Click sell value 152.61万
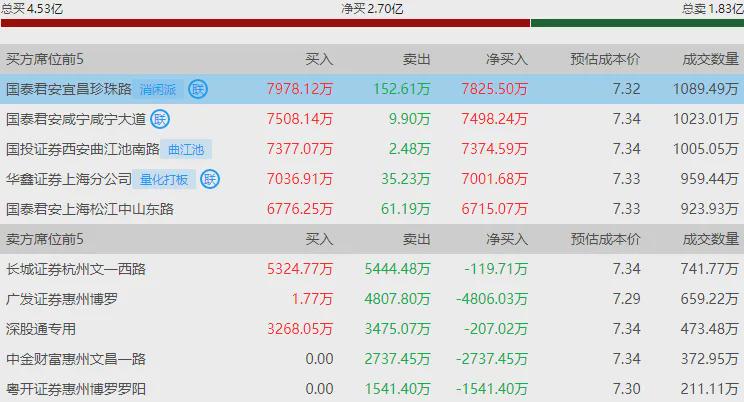744x402 pixels. 401,89
